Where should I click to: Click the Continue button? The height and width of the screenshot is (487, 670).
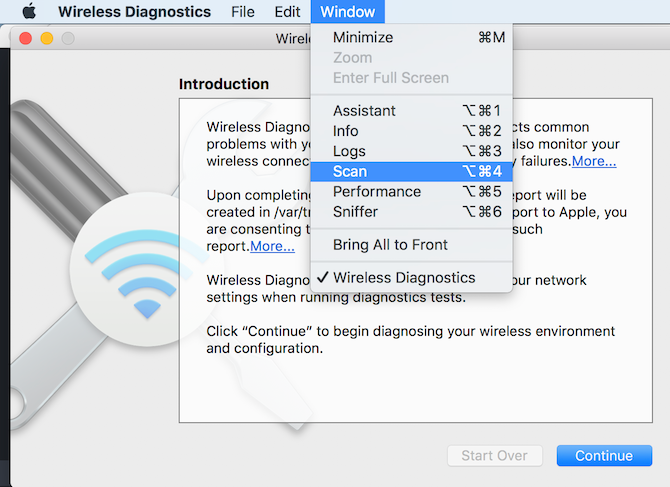pos(603,456)
